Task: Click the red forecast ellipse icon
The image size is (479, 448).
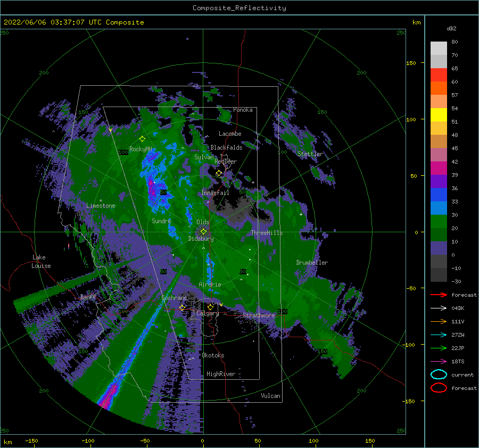Action: 439,388
